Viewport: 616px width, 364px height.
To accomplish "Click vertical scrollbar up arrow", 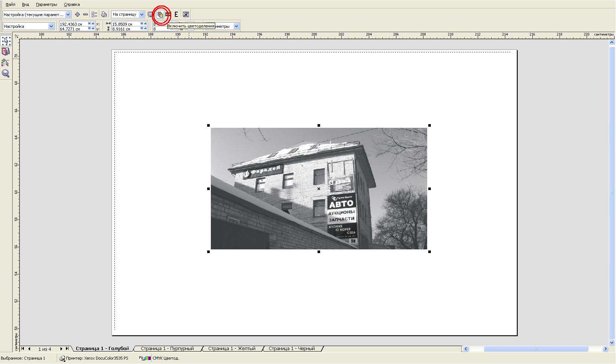I will click(612, 42).
